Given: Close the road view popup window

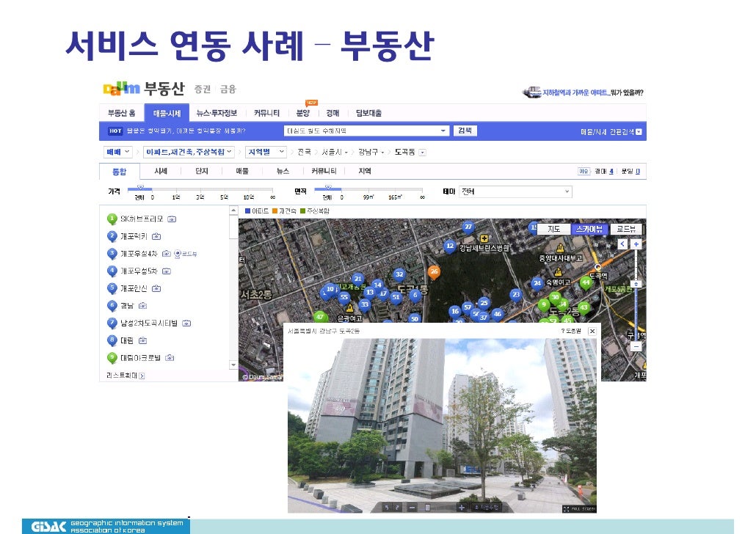Looking at the screenshot, I should (592, 332).
